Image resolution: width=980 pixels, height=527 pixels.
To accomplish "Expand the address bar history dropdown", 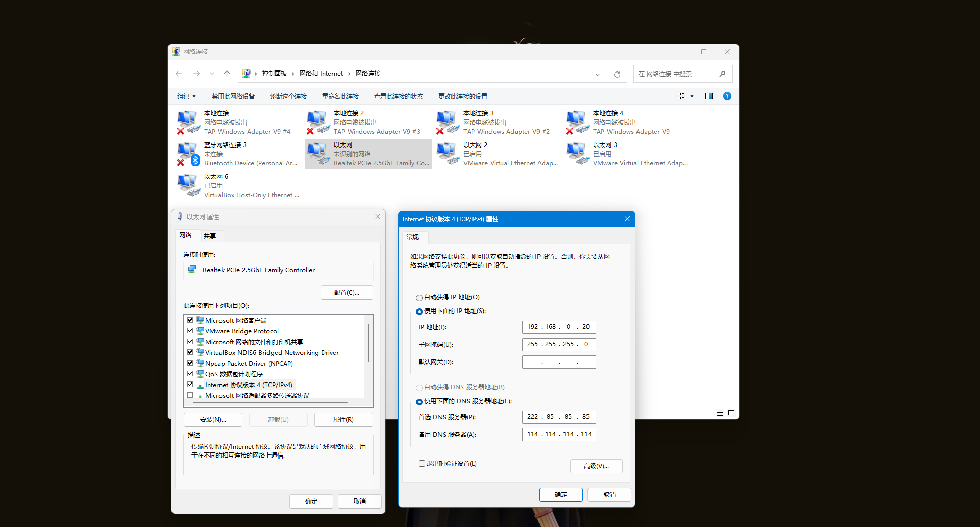I will 598,74.
